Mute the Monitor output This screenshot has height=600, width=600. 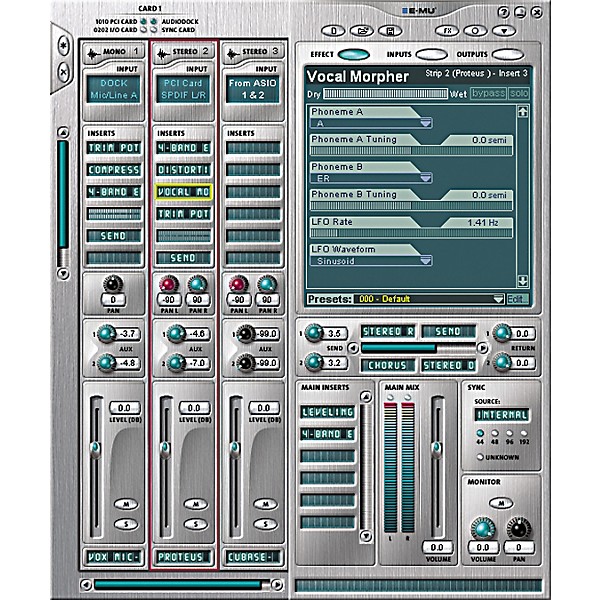(x=501, y=503)
